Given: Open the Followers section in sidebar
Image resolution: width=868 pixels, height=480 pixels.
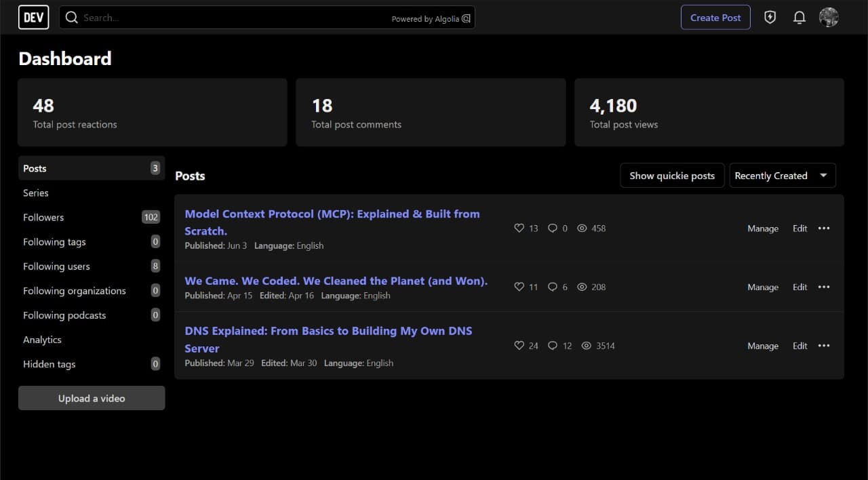Looking at the screenshot, I should pyautogui.click(x=43, y=218).
